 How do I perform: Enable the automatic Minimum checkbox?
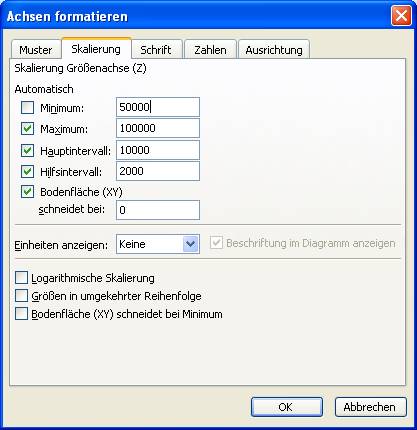click(27, 108)
